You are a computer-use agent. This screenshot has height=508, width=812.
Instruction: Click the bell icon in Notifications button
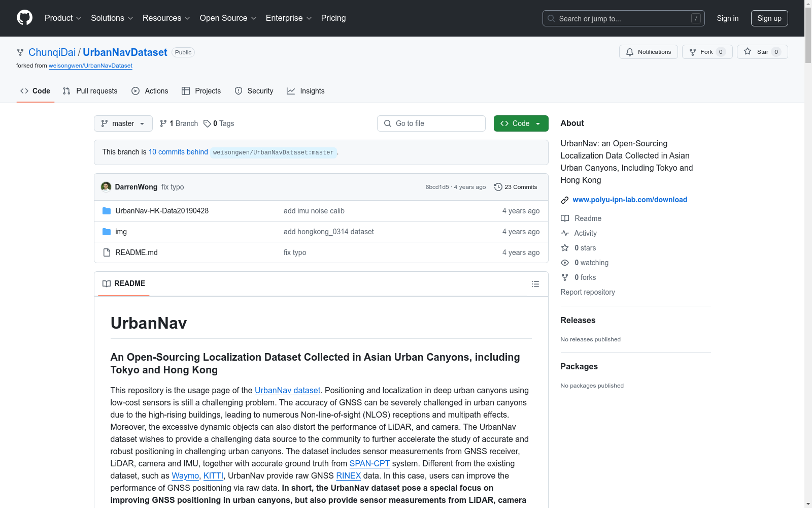tap(630, 52)
